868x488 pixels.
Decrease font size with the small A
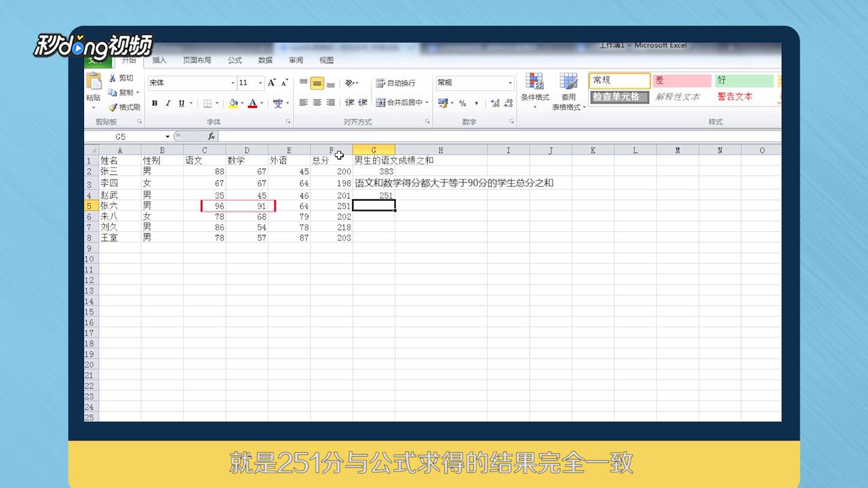pyautogui.click(x=285, y=83)
